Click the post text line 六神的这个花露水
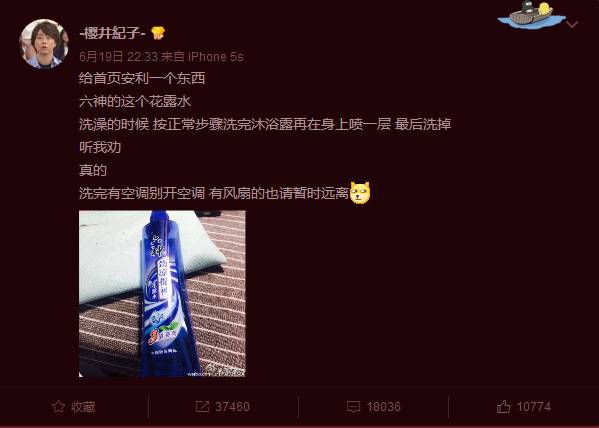599x428 pixels. click(x=135, y=101)
